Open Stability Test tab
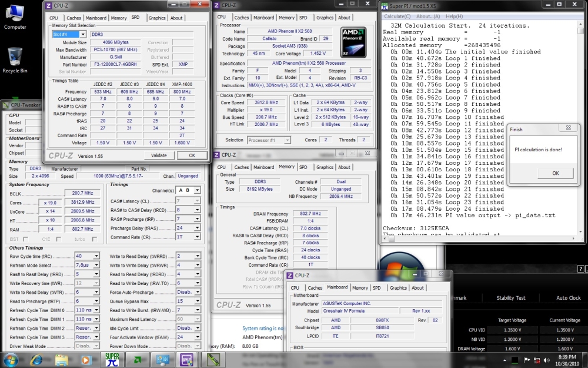This screenshot has height=368, width=588. pos(511,298)
